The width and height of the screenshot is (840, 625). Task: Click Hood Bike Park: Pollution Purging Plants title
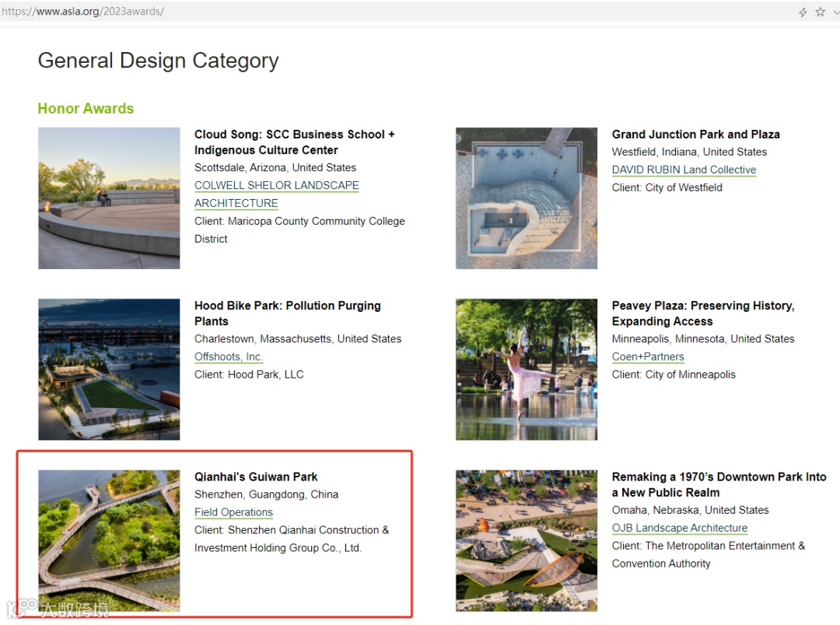(x=288, y=313)
